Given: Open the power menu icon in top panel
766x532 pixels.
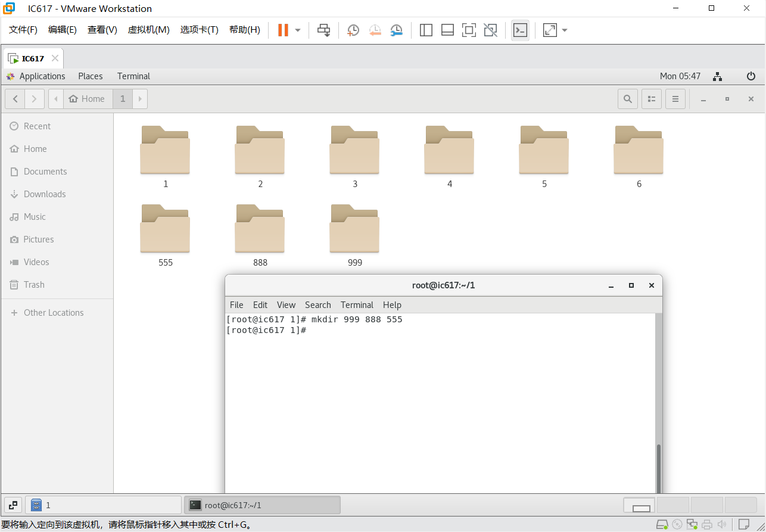Looking at the screenshot, I should pyautogui.click(x=751, y=76).
